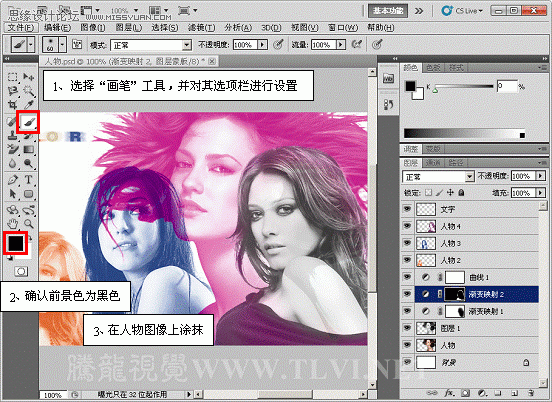
Task: Select the Gradient tool
Action: point(29,150)
